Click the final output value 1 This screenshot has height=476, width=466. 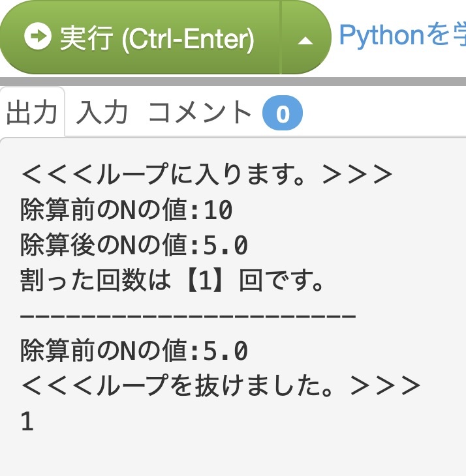coord(27,422)
